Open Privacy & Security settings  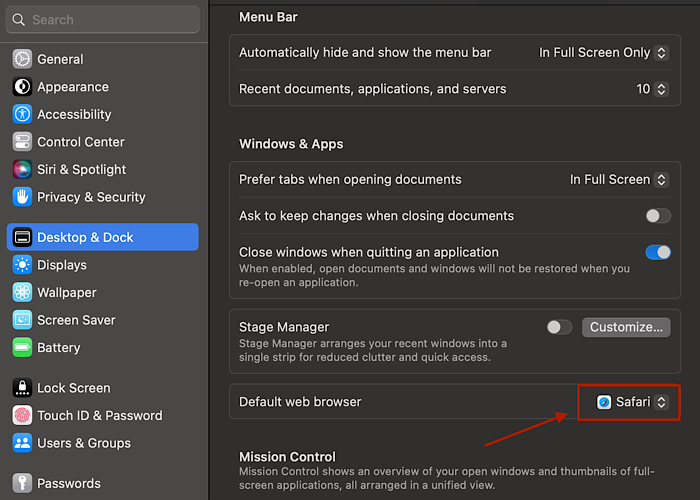point(103,197)
